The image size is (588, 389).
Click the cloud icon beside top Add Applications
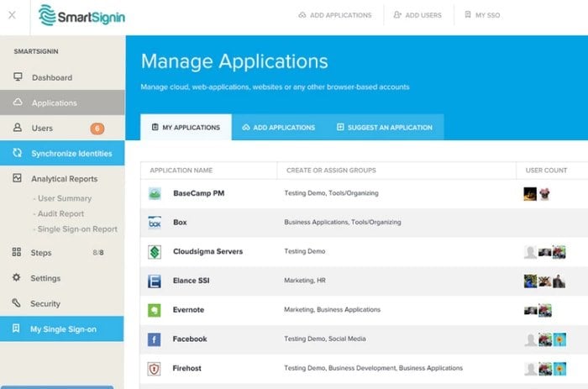(302, 15)
